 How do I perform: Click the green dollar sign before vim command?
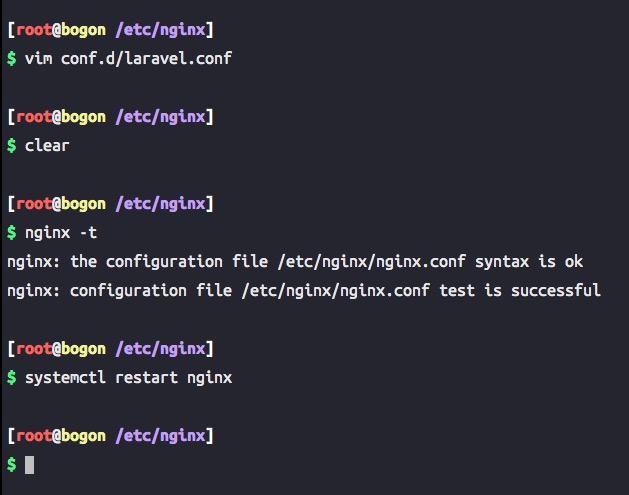tap(12, 59)
